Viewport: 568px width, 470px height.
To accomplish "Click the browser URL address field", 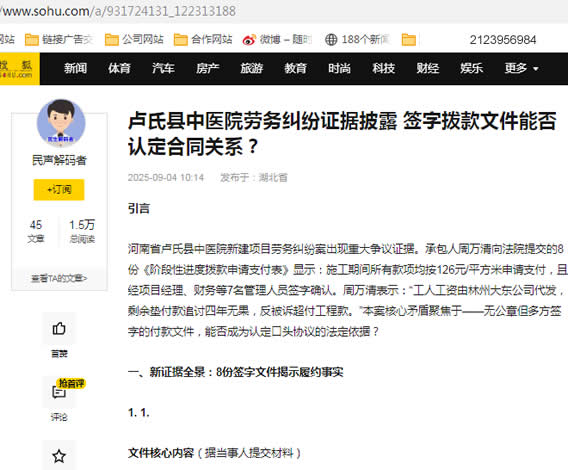I will [x=284, y=11].
